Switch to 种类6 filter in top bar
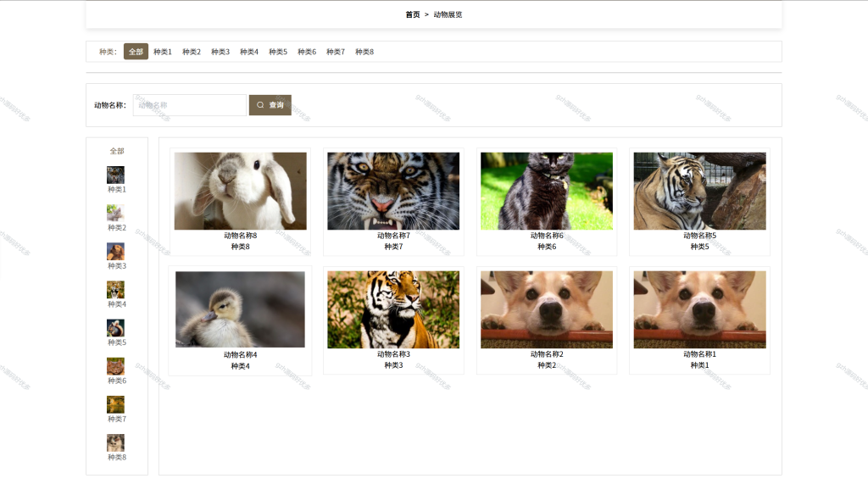The image size is (868, 484). pos(307,52)
